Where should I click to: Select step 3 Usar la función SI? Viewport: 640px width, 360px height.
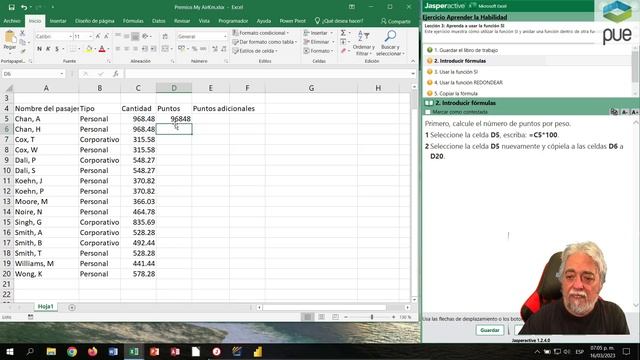point(456,72)
